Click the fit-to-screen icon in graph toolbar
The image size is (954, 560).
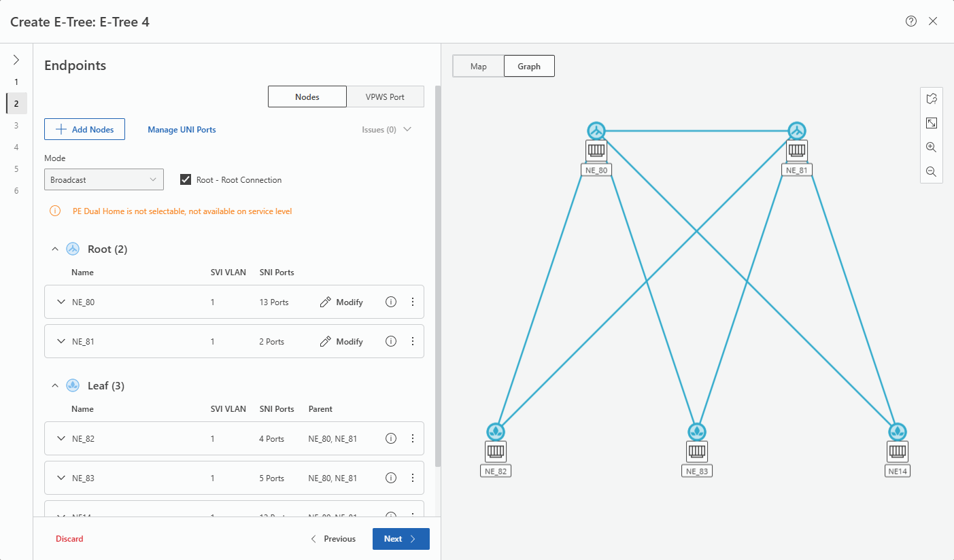[932, 123]
